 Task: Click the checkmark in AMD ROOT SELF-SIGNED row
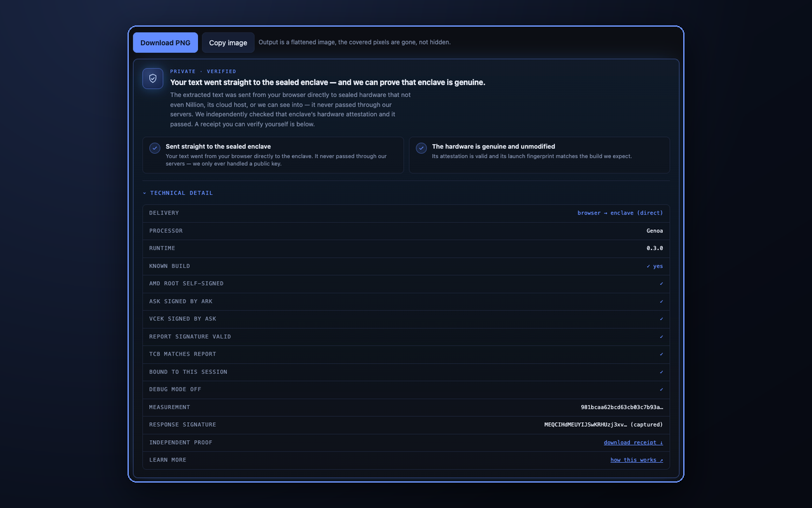661,284
